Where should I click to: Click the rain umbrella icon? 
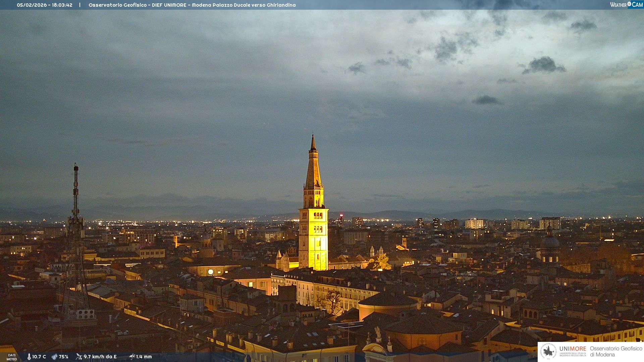coord(132,357)
